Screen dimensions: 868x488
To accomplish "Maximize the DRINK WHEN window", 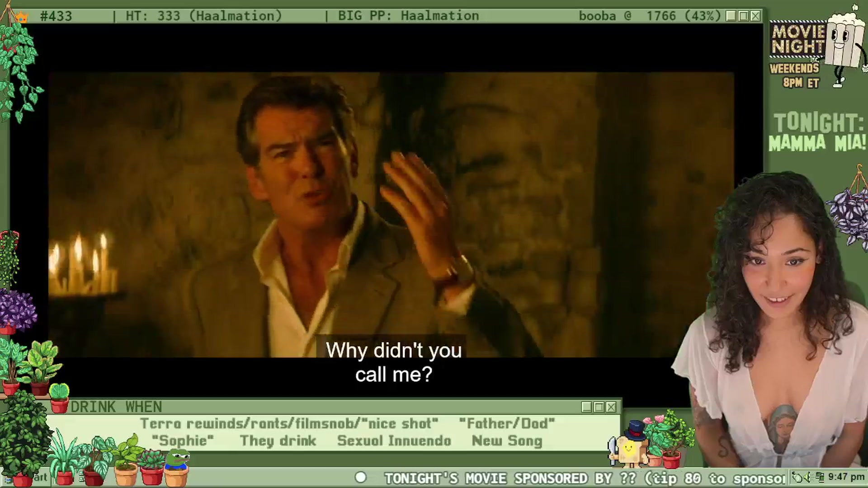I will coord(599,407).
